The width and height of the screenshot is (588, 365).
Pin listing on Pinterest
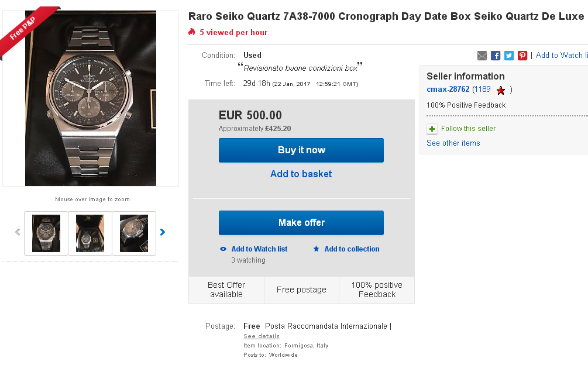tap(522, 56)
